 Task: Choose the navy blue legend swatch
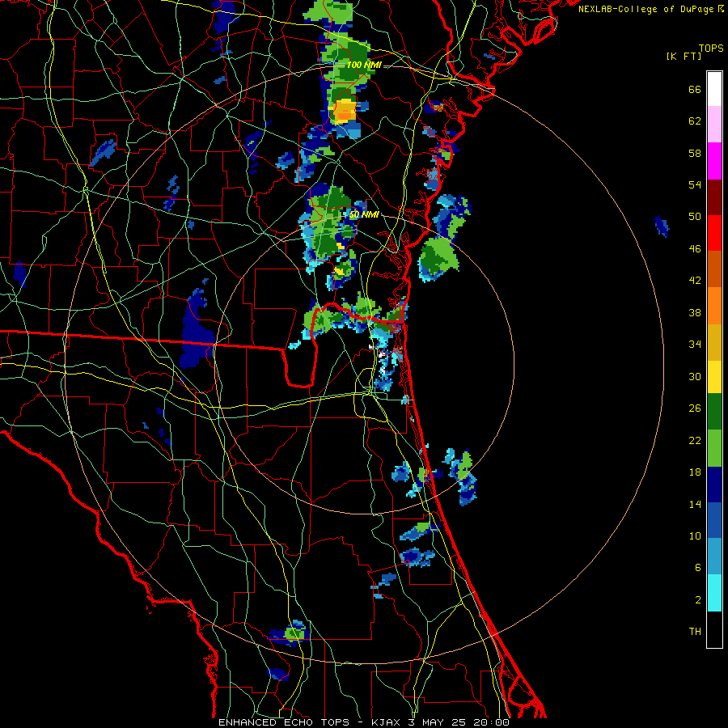click(x=714, y=485)
